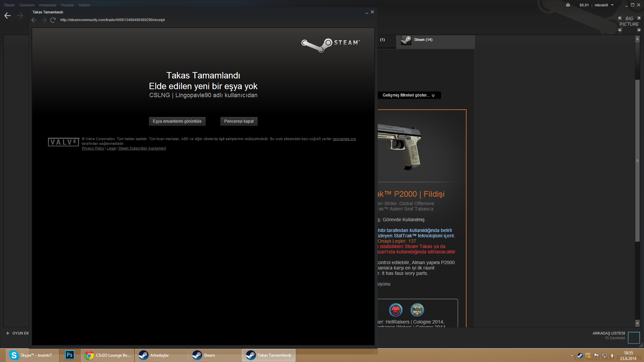
Task: Click the scrollbar up arrow
Action: (637, 39)
